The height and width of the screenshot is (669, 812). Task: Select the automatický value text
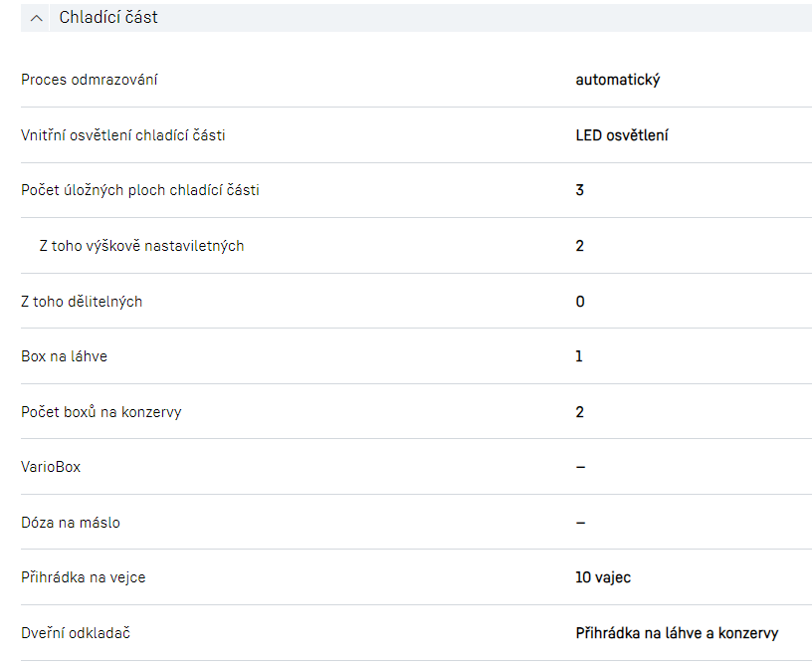pos(617,80)
